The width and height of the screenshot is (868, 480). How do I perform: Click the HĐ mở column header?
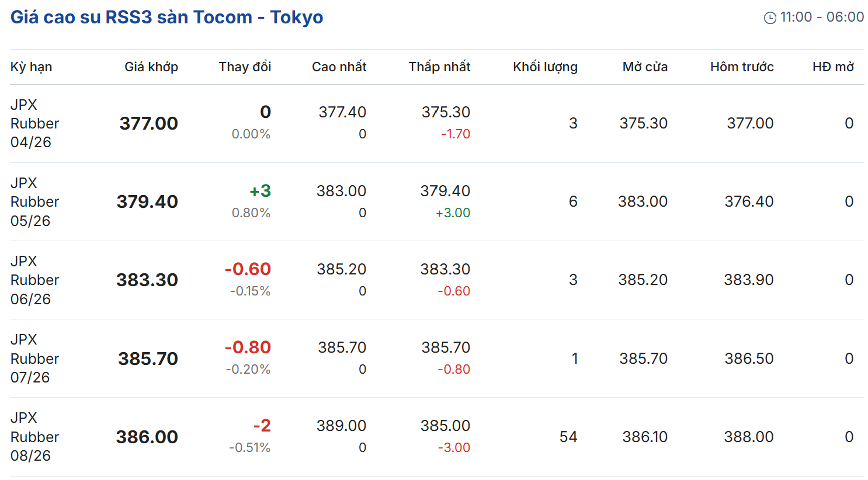(x=833, y=67)
